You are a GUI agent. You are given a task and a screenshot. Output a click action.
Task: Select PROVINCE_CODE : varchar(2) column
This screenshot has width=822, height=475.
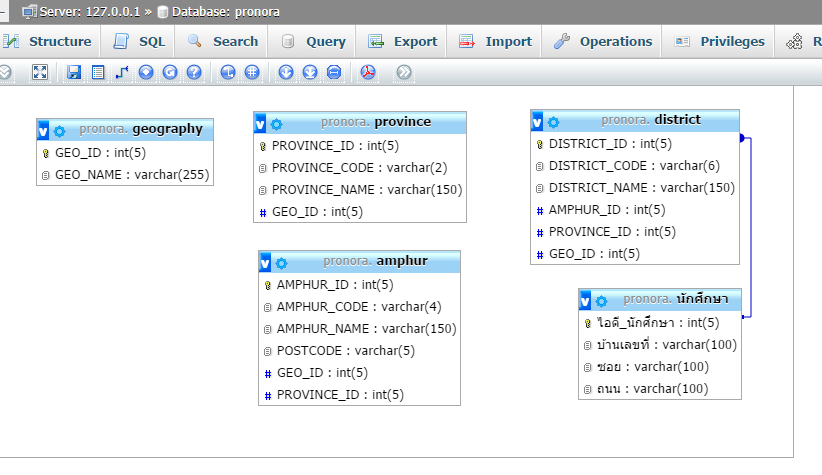tap(360, 168)
